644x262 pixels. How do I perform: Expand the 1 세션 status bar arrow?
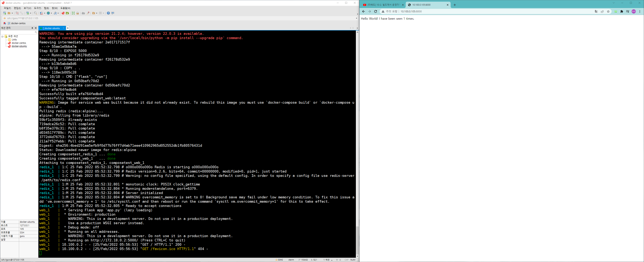point(332,260)
